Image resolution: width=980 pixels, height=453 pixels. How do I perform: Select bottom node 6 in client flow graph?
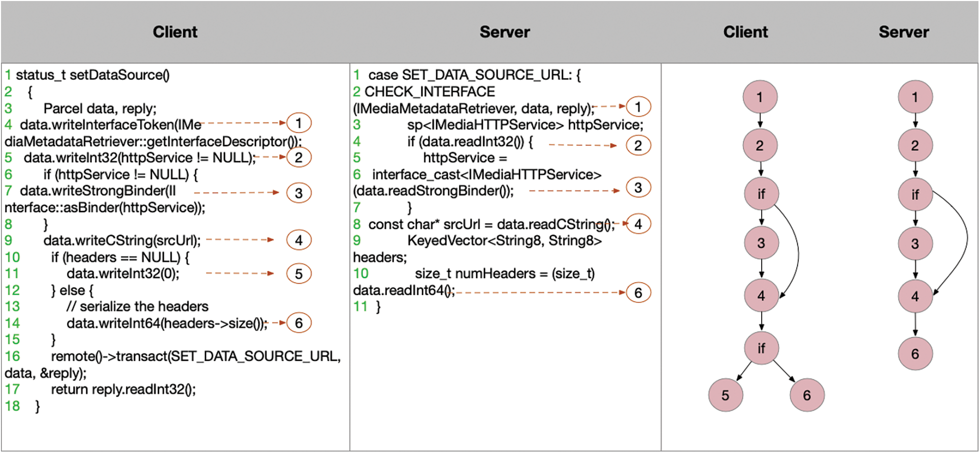point(807,395)
